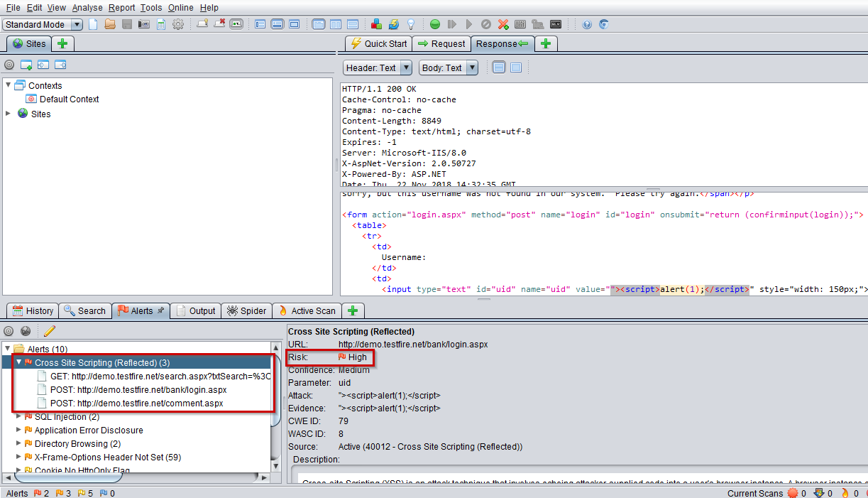868x498 pixels.
Task: Switch to the History tab
Action: [x=33, y=310]
